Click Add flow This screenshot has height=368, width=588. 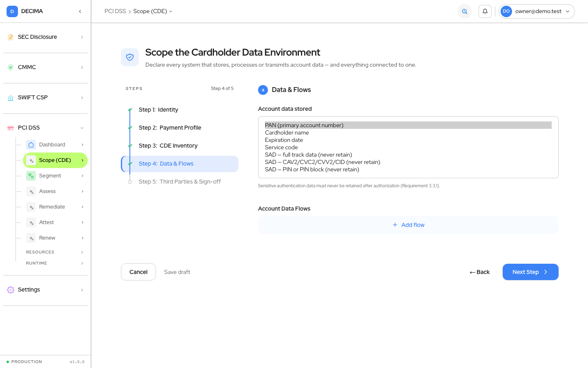[x=408, y=225]
